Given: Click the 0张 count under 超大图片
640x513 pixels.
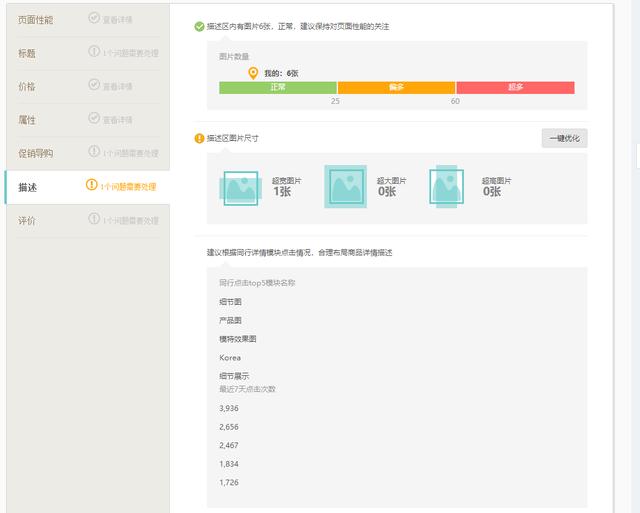Looking at the screenshot, I should coord(387,191).
